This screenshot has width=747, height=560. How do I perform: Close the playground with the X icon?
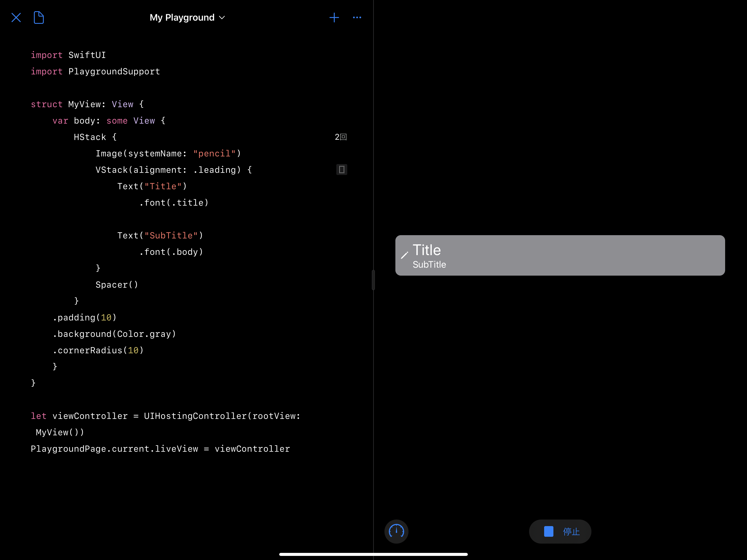16,17
